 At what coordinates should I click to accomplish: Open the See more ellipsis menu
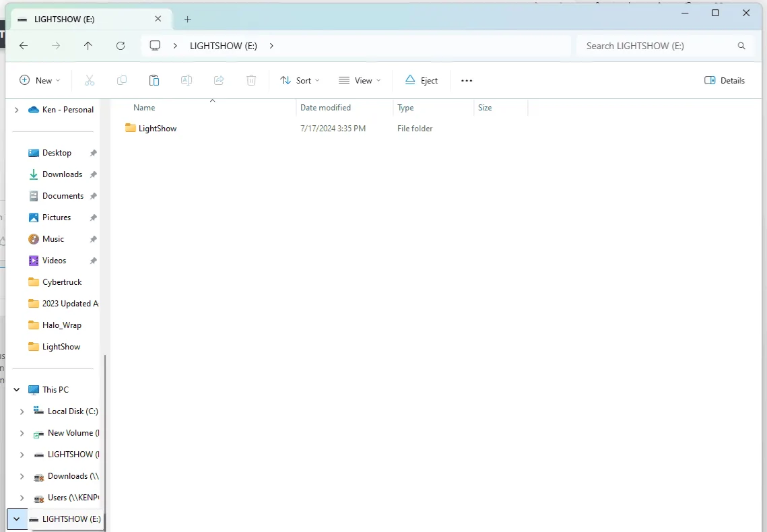(467, 81)
